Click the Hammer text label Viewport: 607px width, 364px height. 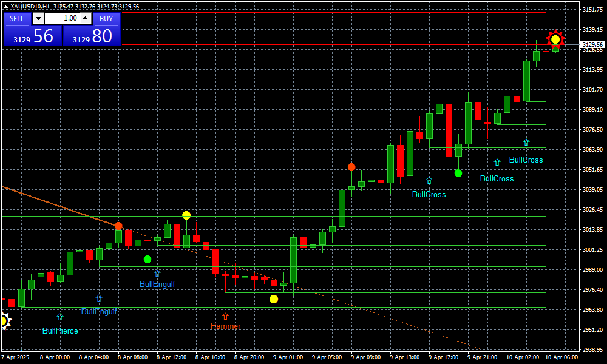tap(225, 326)
